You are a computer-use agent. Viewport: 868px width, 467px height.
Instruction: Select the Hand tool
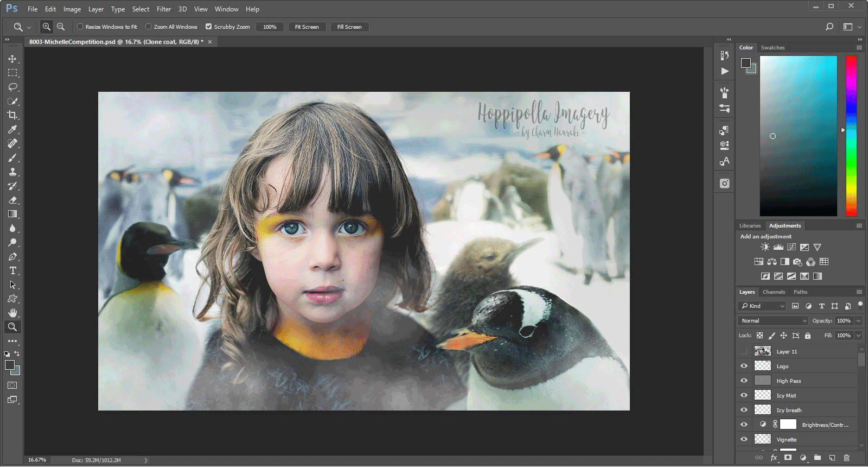click(12, 313)
